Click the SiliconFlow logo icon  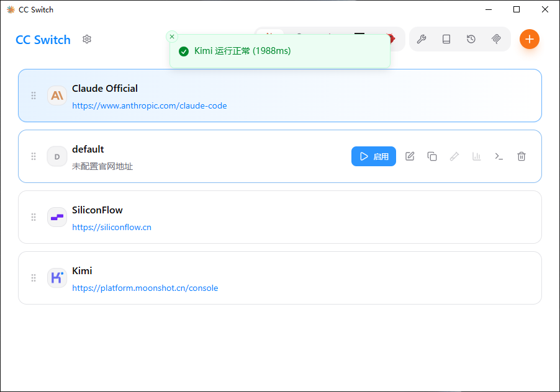pyautogui.click(x=57, y=217)
